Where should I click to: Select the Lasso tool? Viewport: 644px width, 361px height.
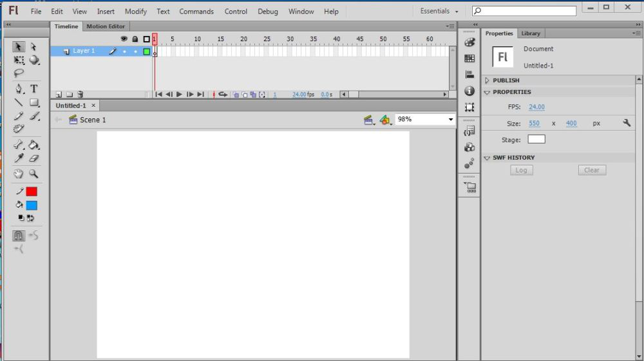[19, 73]
